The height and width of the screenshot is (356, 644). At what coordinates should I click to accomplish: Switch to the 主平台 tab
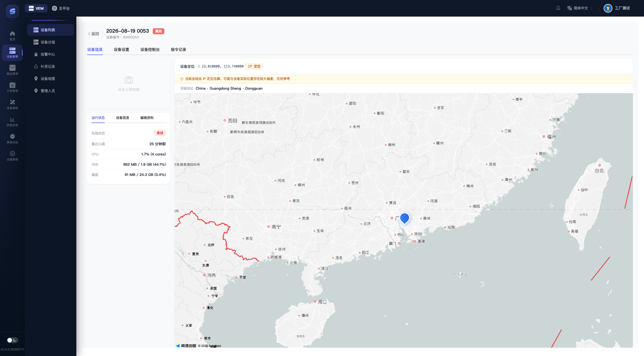[x=61, y=8]
